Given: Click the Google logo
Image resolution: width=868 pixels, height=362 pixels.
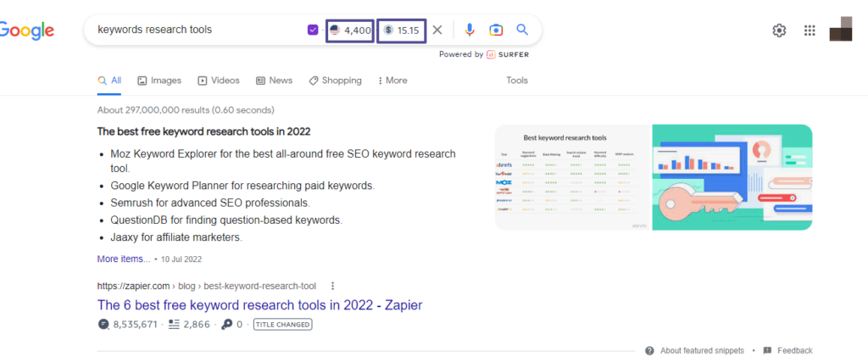Looking at the screenshot, I should point(26,31).
